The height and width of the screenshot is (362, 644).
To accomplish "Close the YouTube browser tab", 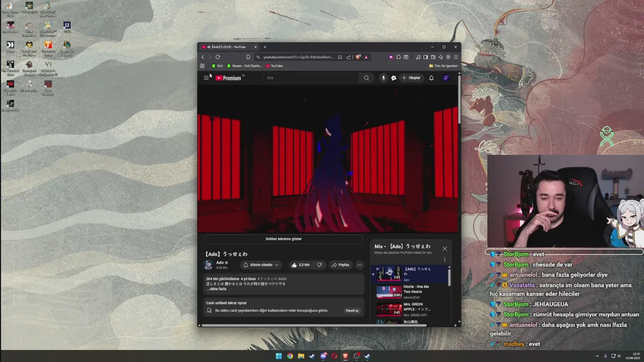I will 255,47.
